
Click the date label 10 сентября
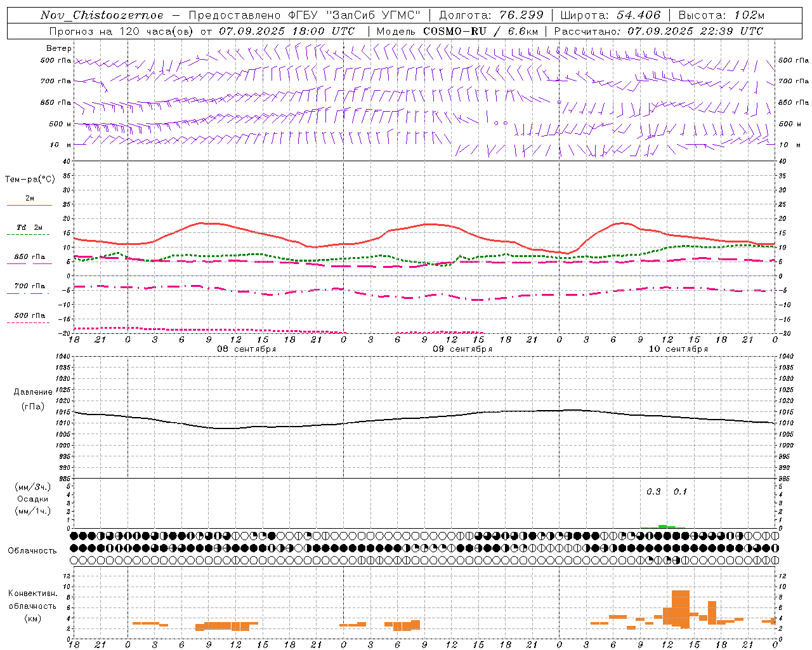678,349
